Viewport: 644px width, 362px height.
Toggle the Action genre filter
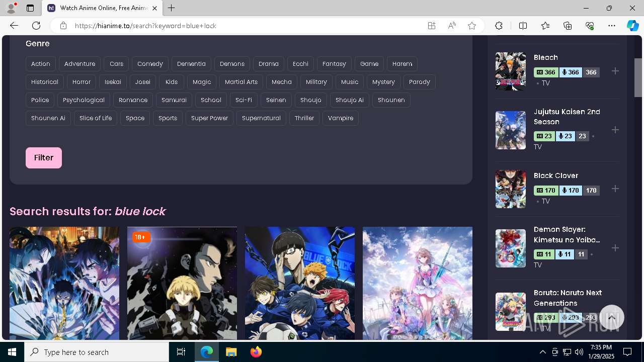(41, 64)
